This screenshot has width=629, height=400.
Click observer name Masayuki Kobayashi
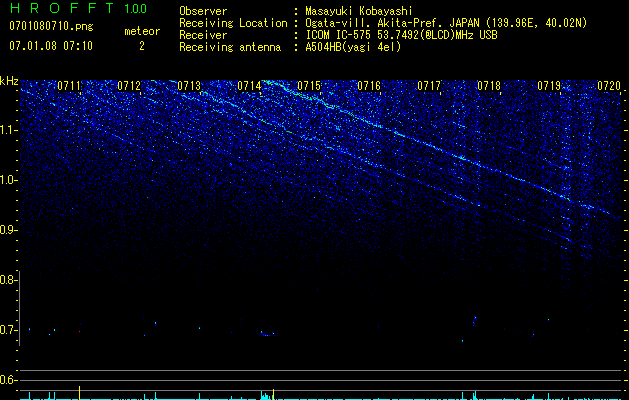[359, 11]
